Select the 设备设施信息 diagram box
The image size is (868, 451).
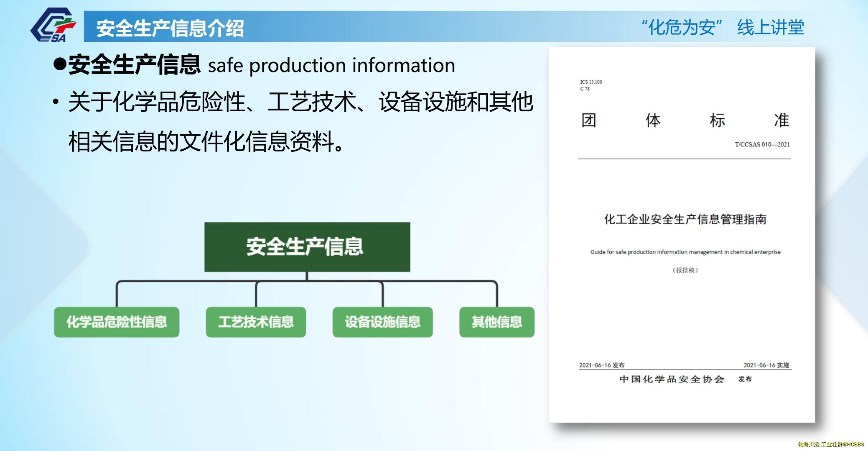[382, 322]
